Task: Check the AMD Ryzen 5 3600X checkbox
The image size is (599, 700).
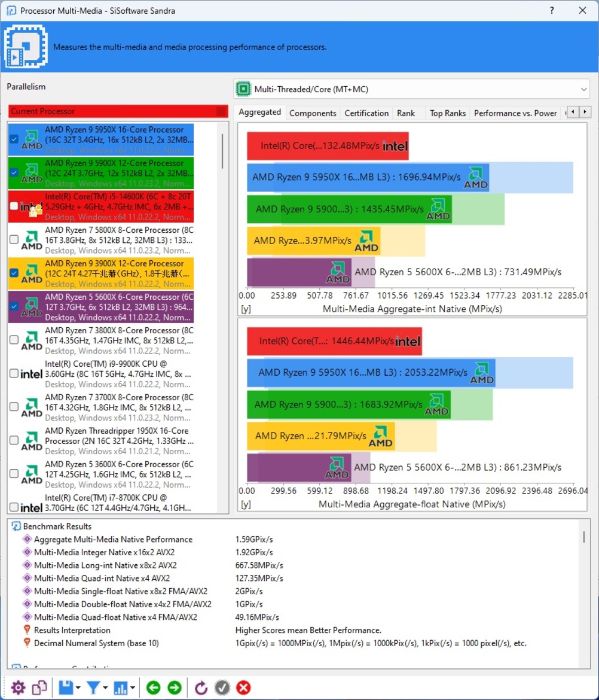Action: point(14,474)
